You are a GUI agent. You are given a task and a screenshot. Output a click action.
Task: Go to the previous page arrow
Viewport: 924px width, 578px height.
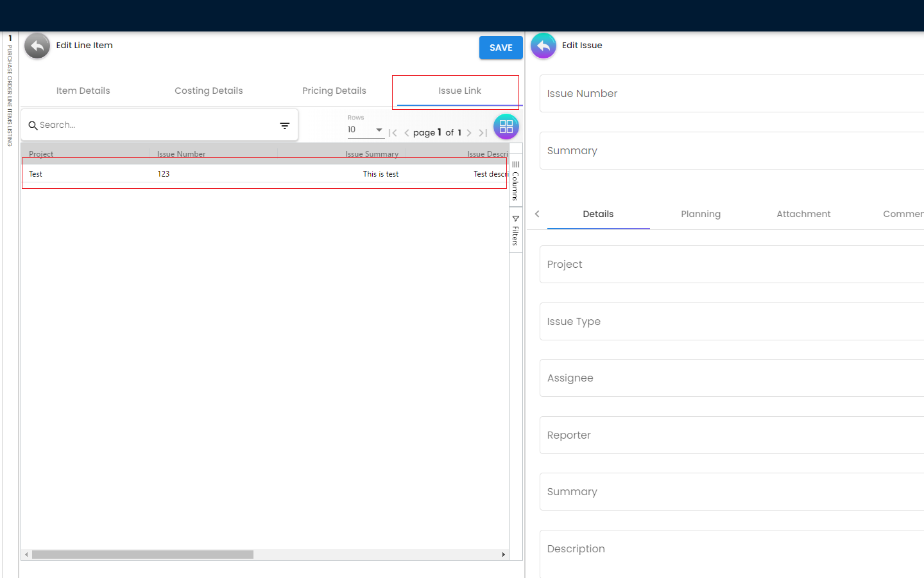pos(406,133)
